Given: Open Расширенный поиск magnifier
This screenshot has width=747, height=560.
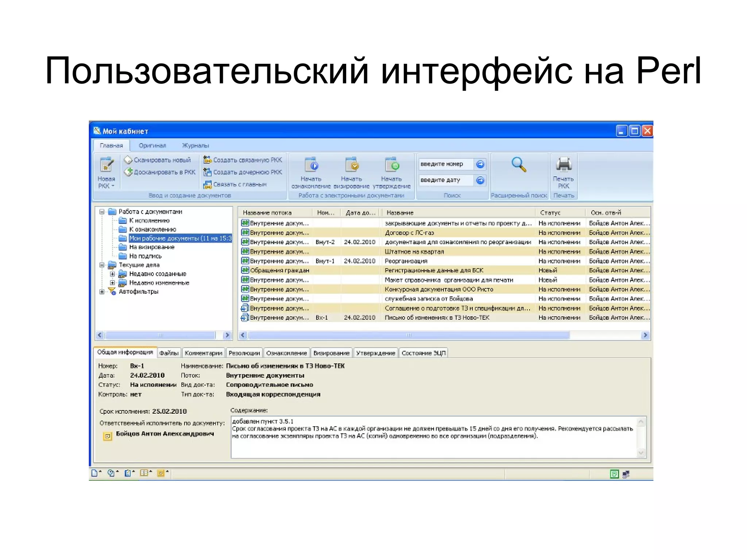Looking at the screenshot, I should (518, 165).
